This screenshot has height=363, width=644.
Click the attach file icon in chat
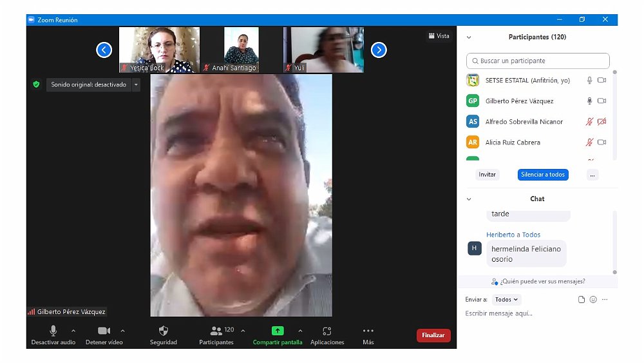coord(582,300)
